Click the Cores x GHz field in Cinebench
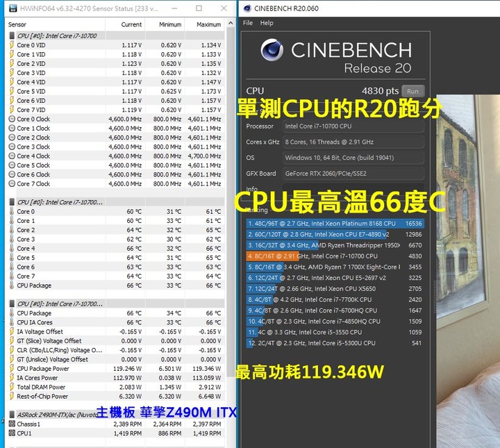Image resolution: width=500 pixels, height=448 pixels. [353, 142]
